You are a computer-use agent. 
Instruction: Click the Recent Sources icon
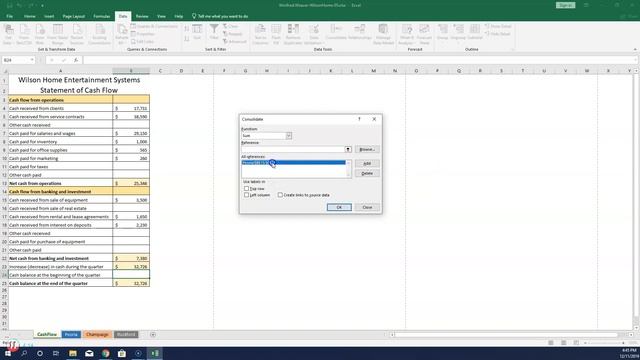click(77, 34)
